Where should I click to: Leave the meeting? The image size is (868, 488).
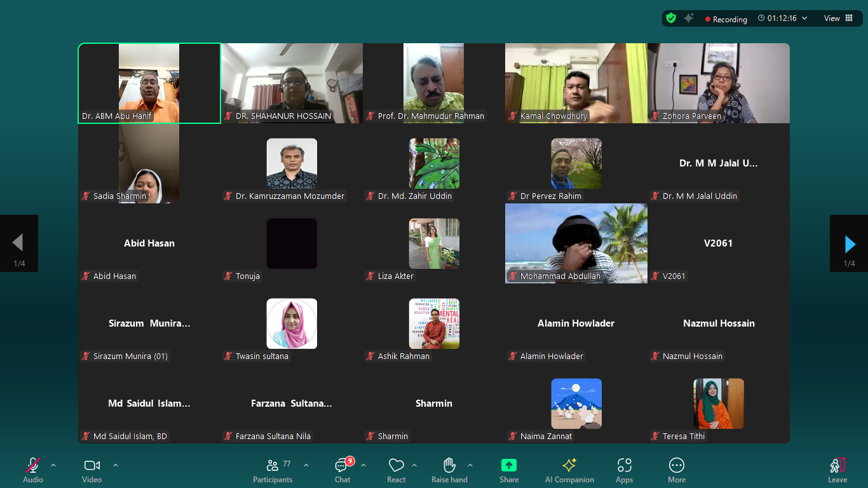837,471
